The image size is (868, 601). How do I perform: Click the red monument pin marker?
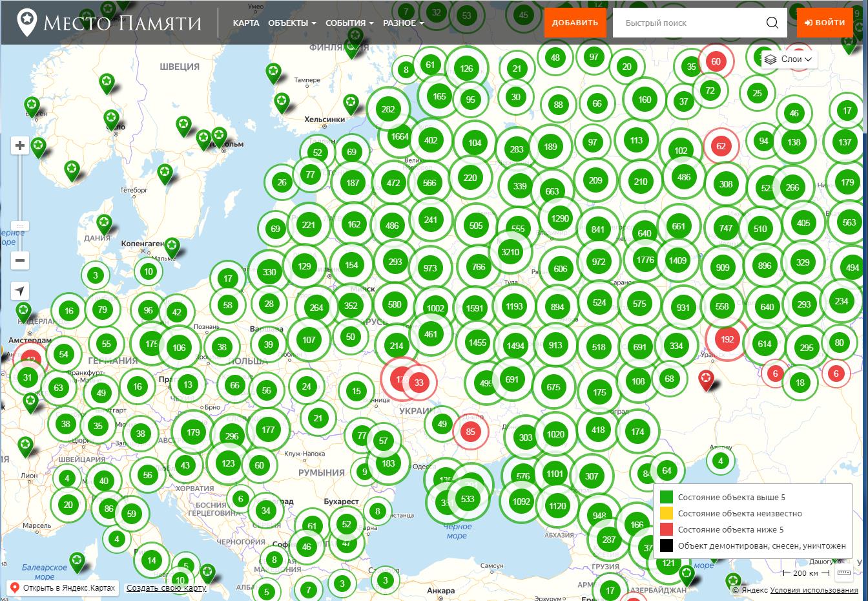[707, 379]
